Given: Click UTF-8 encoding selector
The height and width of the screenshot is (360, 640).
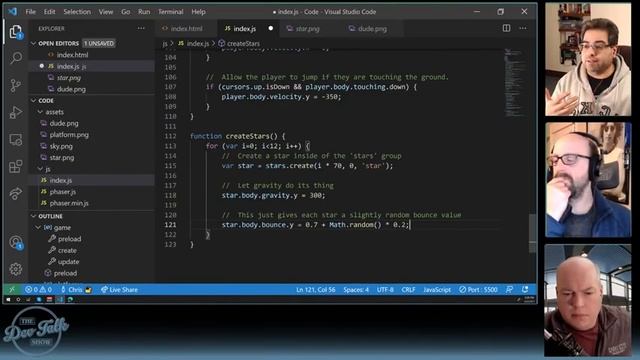Looking at the screenshot, I should point(385,289).
